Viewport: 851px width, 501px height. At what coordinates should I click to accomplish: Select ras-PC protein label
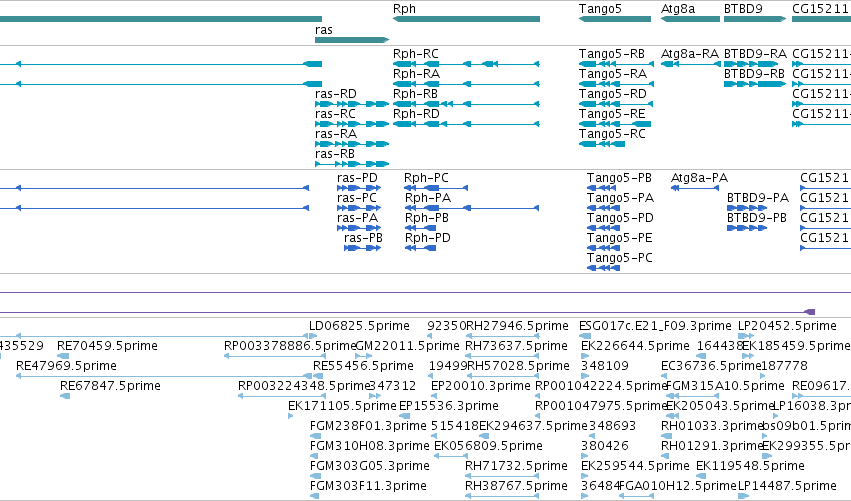point(357,198)
